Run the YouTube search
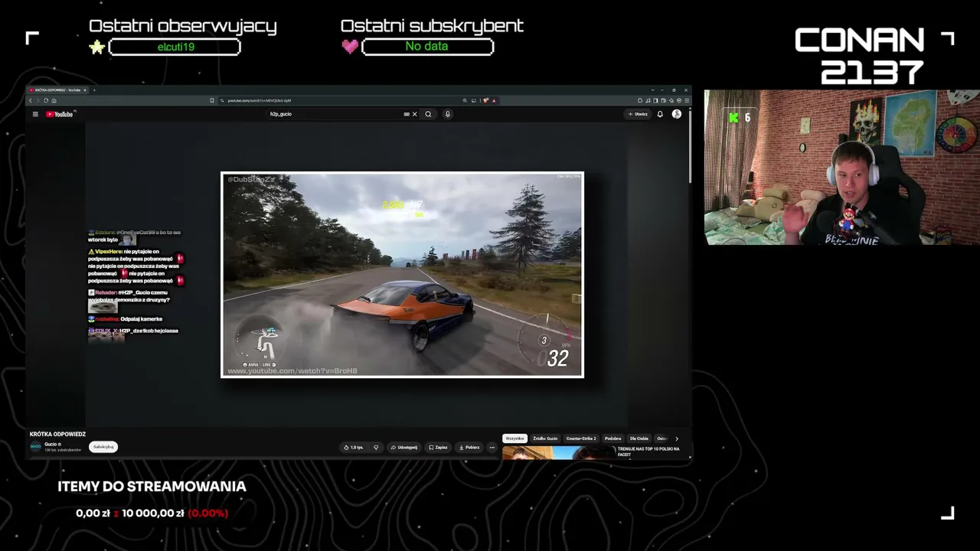 [x=428, y=114]
